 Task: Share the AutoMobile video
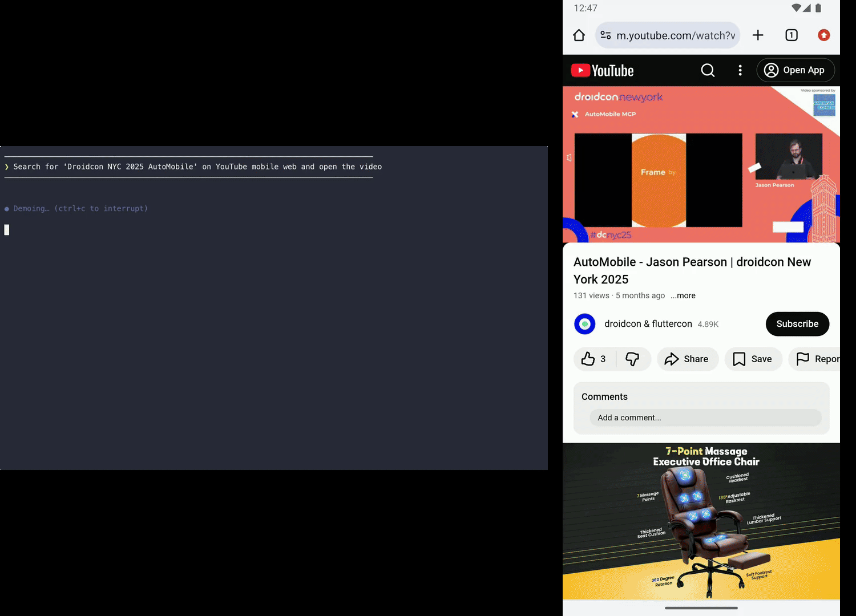[687, 359]
